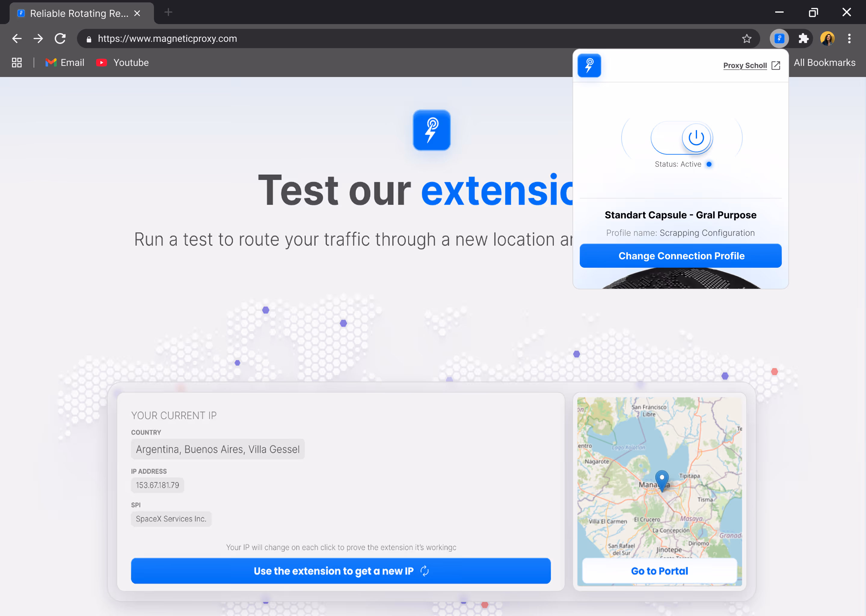Image resolution: width=866 pixels, height=616 pixels.
Task: Click the IP address value 153.67.181.79
Action: [x=157, y=485]
